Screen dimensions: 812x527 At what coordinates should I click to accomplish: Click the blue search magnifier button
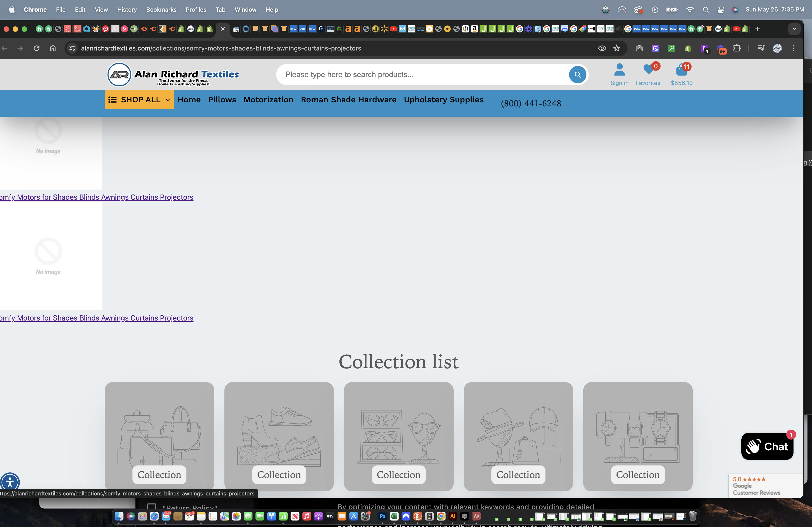[577, 74]
